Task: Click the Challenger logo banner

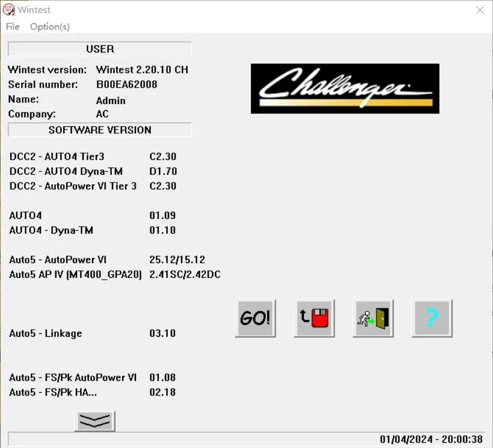Action: point(345,88)
